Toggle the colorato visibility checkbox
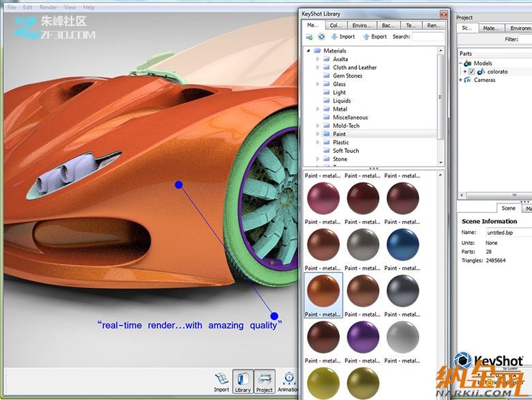532x400 pixels. coord(471,72)
